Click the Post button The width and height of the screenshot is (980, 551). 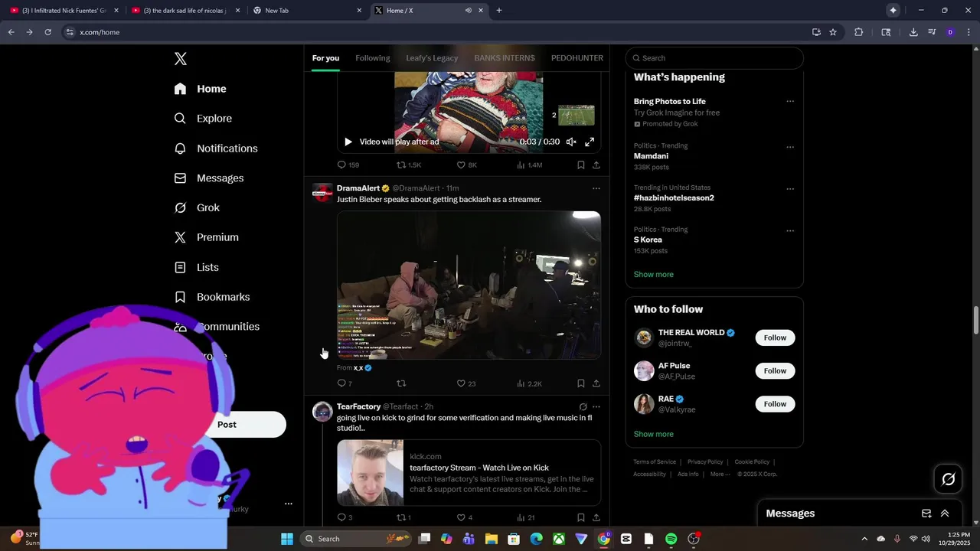click(x=247, y=425)
